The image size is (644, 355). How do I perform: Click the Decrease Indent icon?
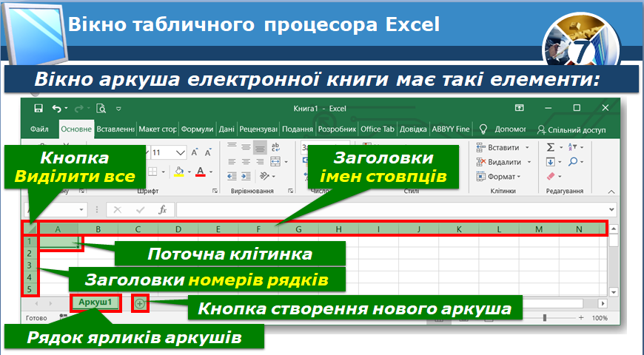[232, 177]
